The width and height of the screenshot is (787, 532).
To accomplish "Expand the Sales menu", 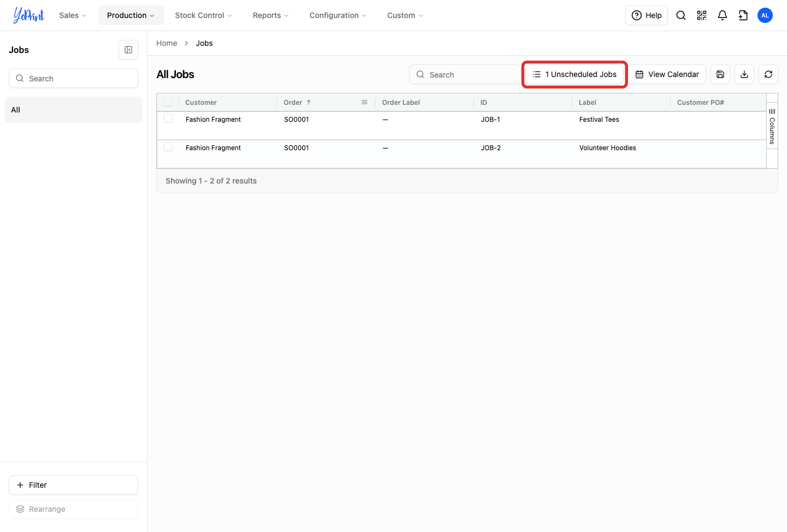I will (x=73, y=15).
